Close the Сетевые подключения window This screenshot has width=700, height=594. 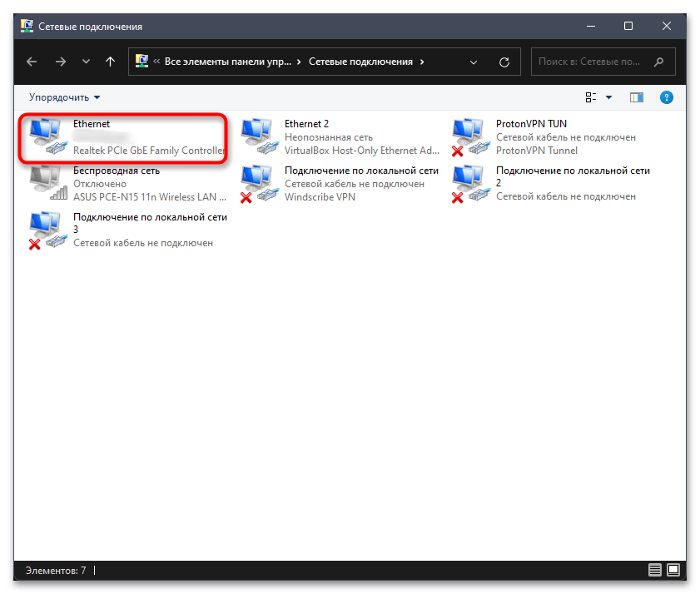(x=667, y=26)
